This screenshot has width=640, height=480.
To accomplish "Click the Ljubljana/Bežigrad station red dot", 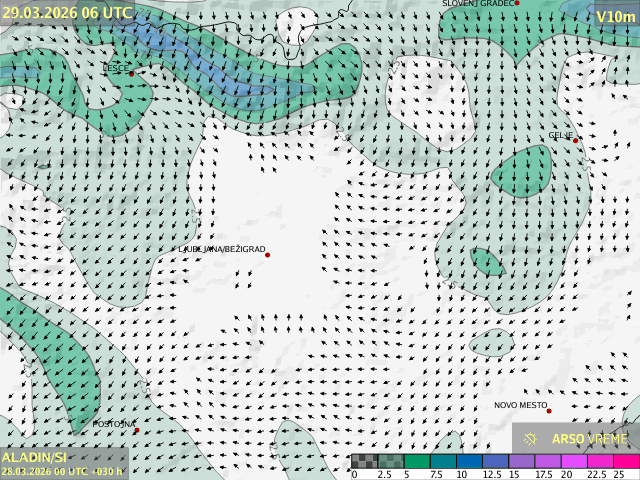I will (267, 255).
